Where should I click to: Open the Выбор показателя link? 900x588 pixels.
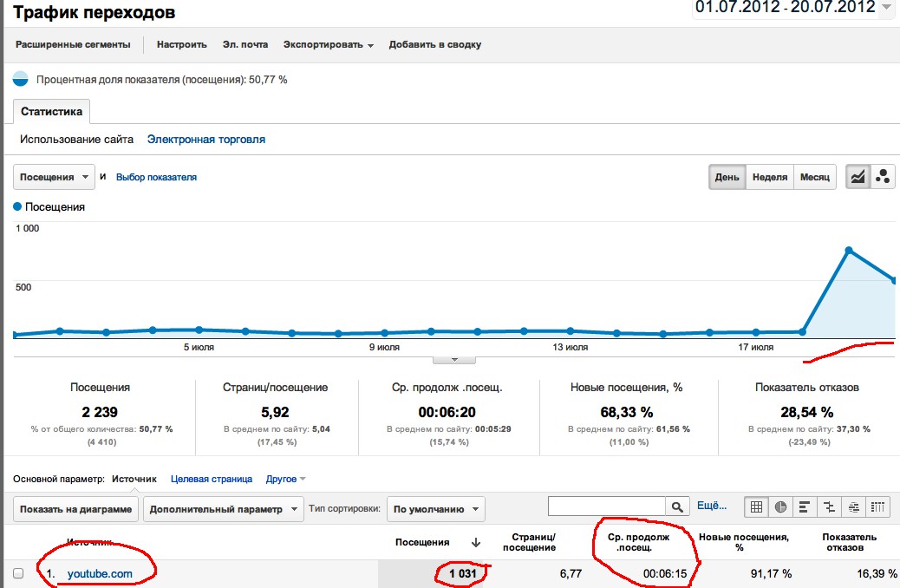click(156, 178)
